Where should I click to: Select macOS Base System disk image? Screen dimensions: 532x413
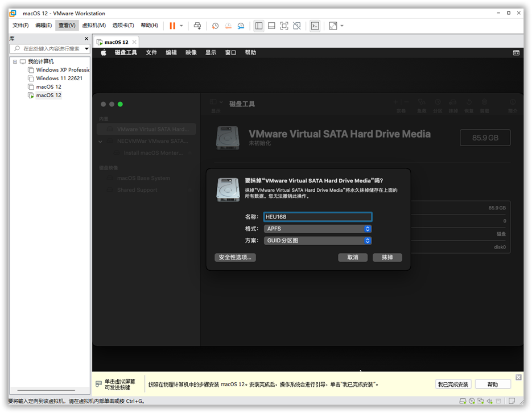point(143,178)
